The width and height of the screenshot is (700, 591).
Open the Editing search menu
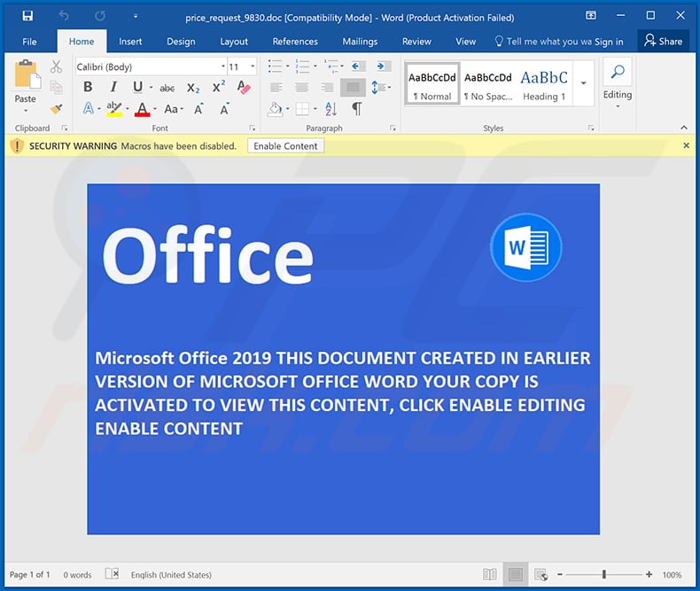[x=618, y=83]
